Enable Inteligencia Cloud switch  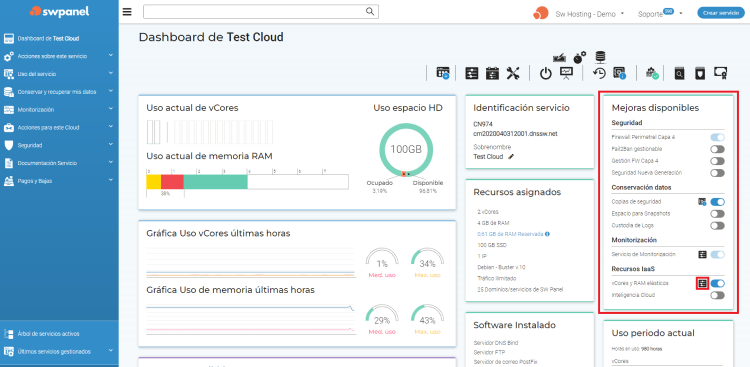pyautogui.click(x=717, y=295)
